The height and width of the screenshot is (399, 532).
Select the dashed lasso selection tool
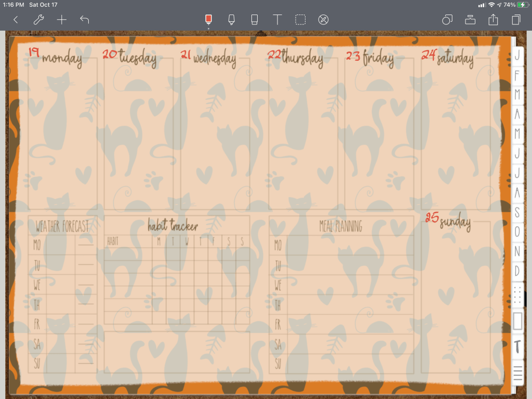tap(300, 20)
